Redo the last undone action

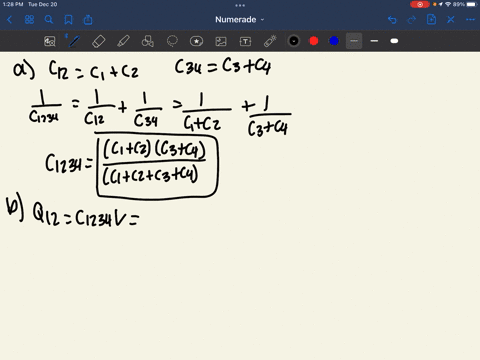[412, 20]
